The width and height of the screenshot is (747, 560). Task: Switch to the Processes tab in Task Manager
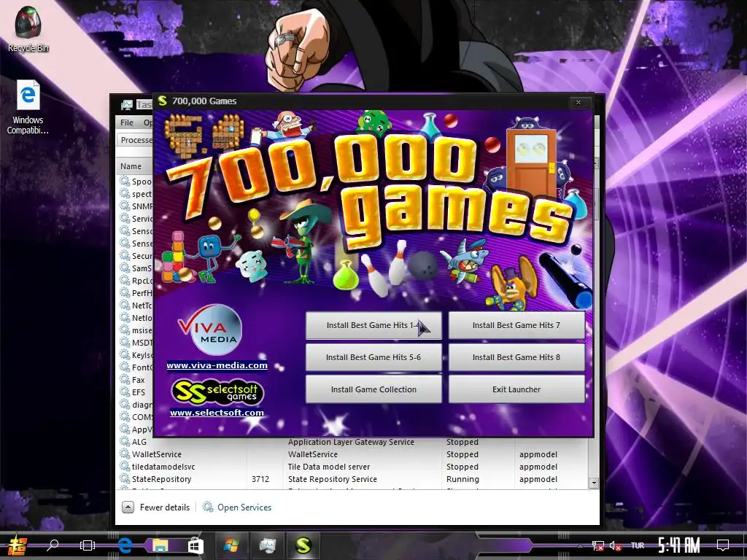tap(136, 140)
